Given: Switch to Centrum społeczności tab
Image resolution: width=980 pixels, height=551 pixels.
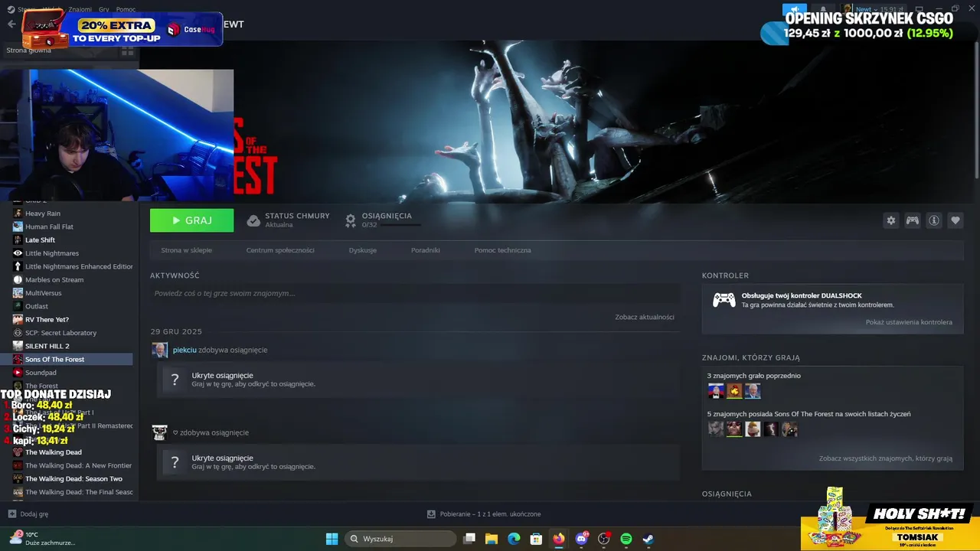Looking at the screenshot, I should pyautogui.click(x=280, y=250).
